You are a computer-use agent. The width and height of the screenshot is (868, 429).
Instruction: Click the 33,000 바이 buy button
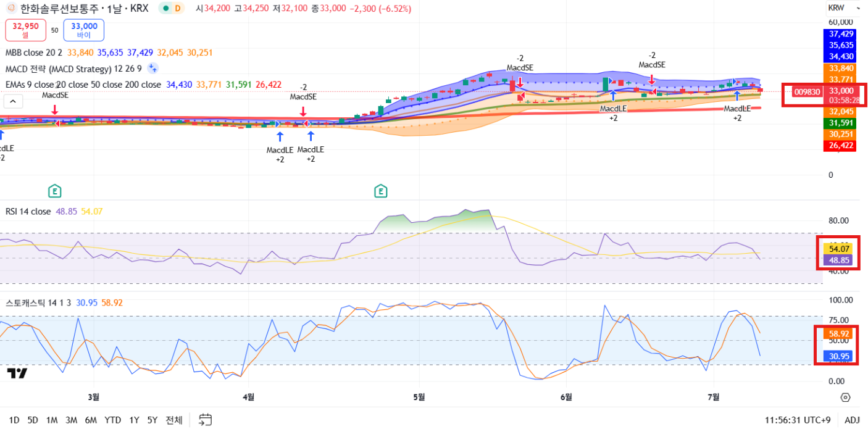[x=84, y=30]
